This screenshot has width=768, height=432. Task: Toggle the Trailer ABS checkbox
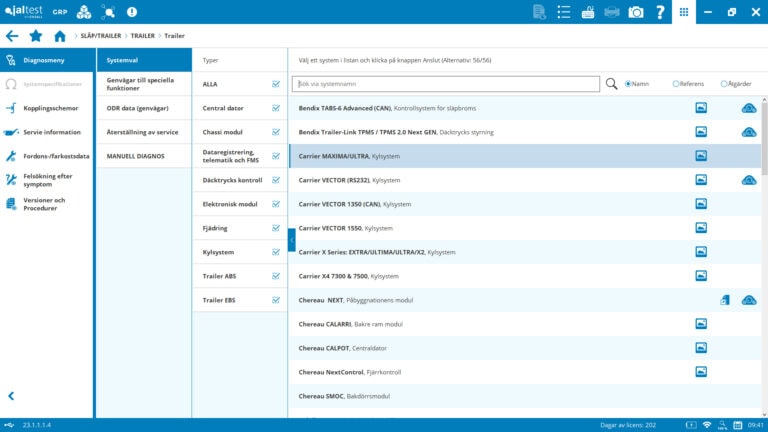276,276
